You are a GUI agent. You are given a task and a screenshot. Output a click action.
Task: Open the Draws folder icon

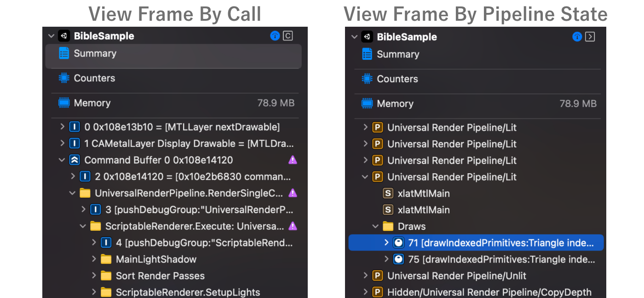[387, 226]
